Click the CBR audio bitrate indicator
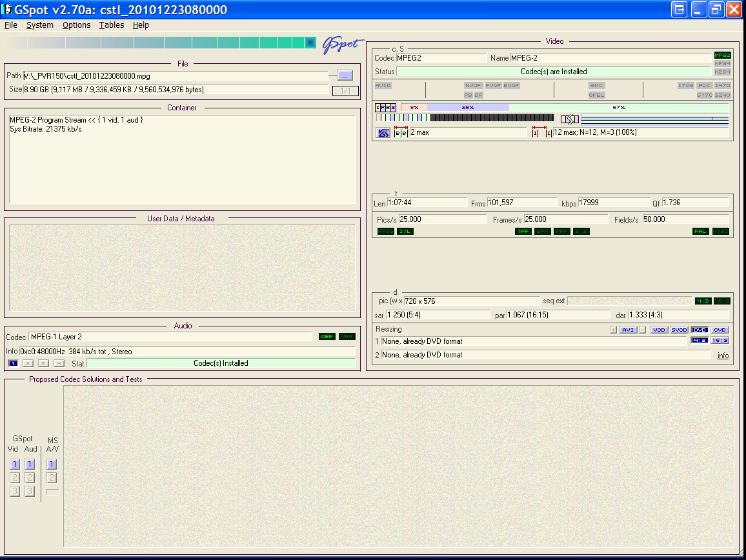The height and width of the screenshot is (560, 746). click(327, 337)
